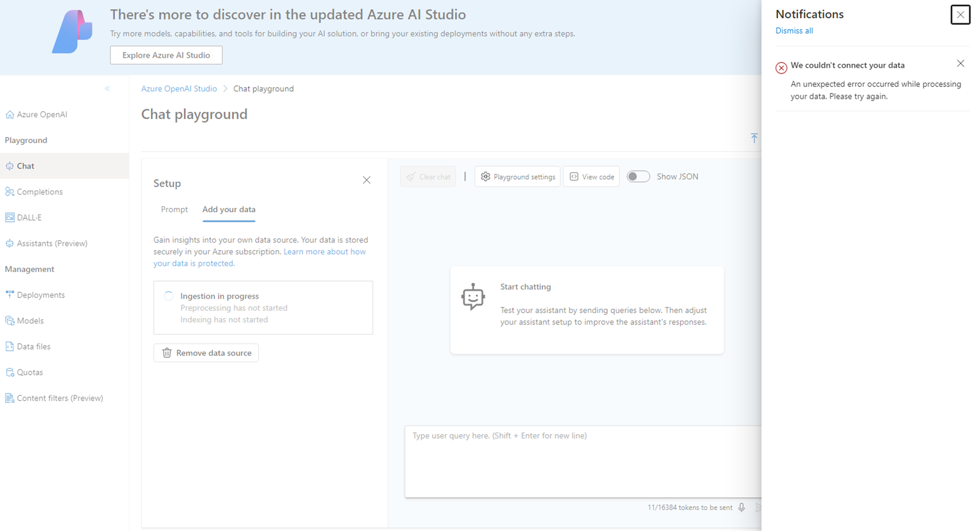Click the microphone voice input icon
This screenshot has width=980, height=531.
coord(742,507)
